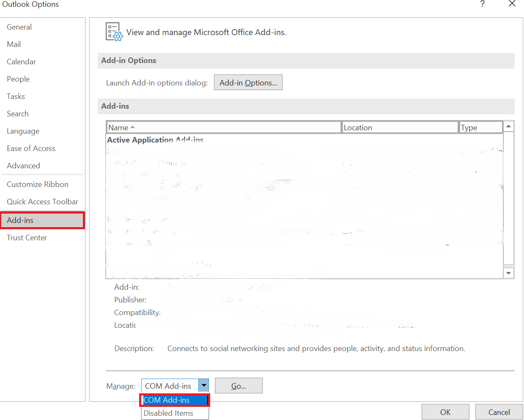The width and height of the screenshot is (524, 420).
Task: Choose COM Add-ins from the dropdown list
Action: point(175,400)
